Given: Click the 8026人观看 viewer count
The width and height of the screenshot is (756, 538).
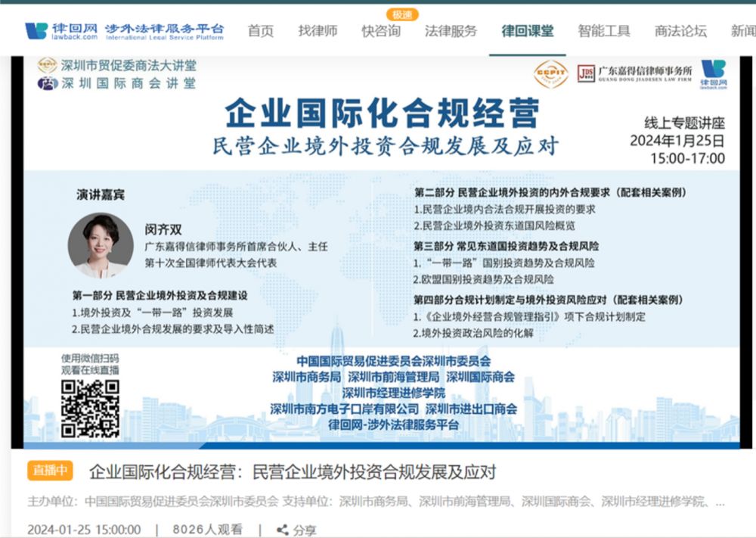Looking at the screenshot, I should pyautogui.click(x=207, y=530).
